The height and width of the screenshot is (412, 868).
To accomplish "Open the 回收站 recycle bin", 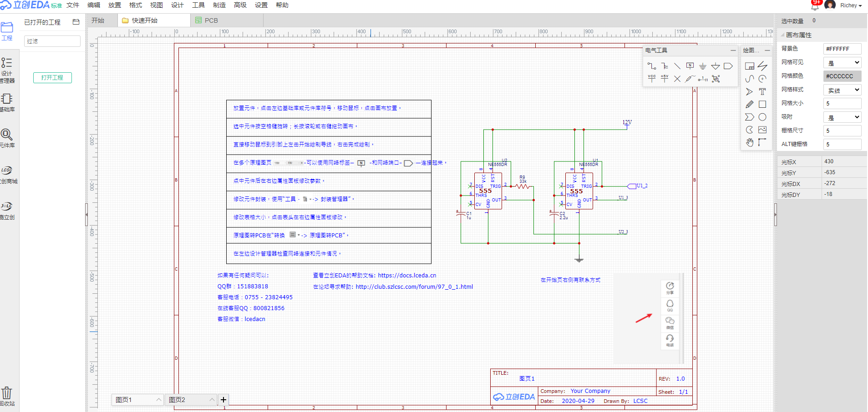I will tap(7, 396).
